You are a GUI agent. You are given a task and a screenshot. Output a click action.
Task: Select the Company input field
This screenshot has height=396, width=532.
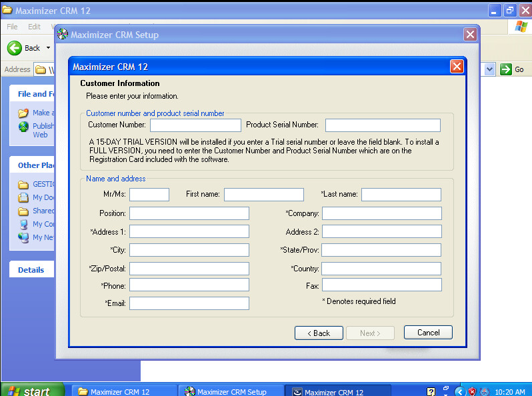(x=381, y=213)
